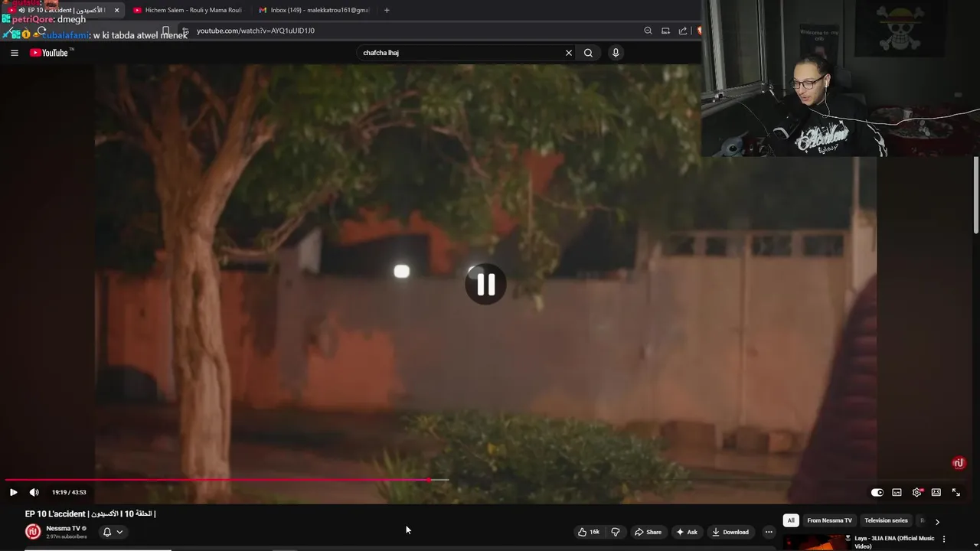Click the browser share page icon
Viewport: 980px width, 551px height.
click(682, 31)
